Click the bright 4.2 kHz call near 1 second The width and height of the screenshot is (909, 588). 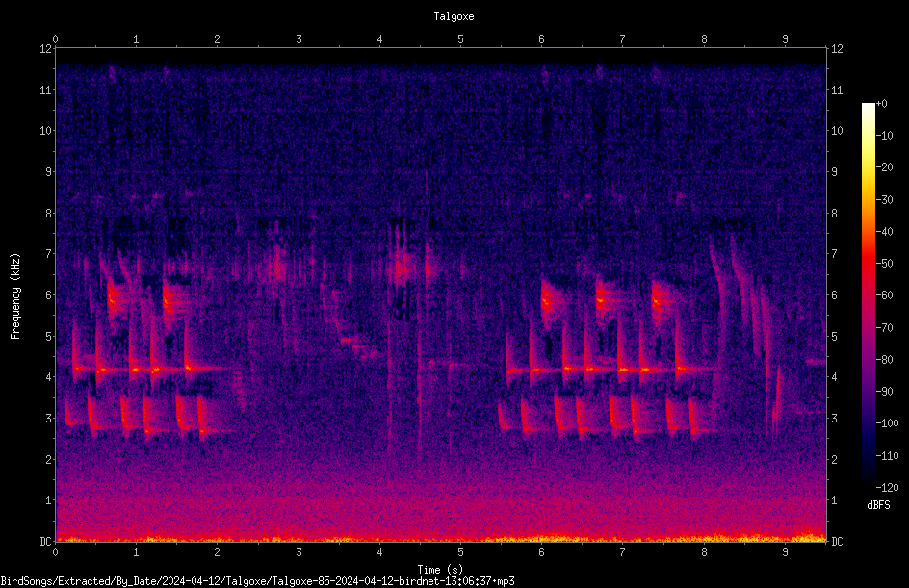point(135,369)
